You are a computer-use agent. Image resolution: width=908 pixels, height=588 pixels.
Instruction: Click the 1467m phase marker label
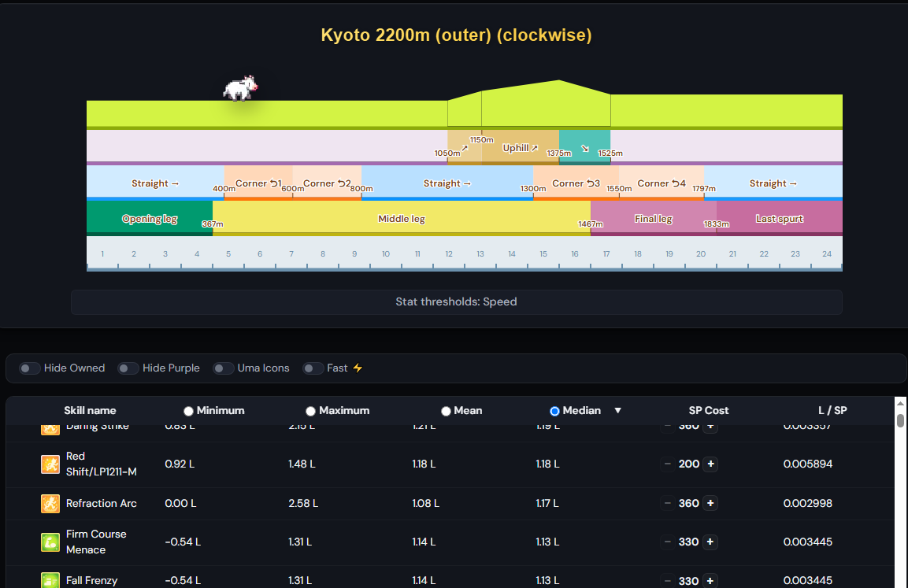pos(591,224)
